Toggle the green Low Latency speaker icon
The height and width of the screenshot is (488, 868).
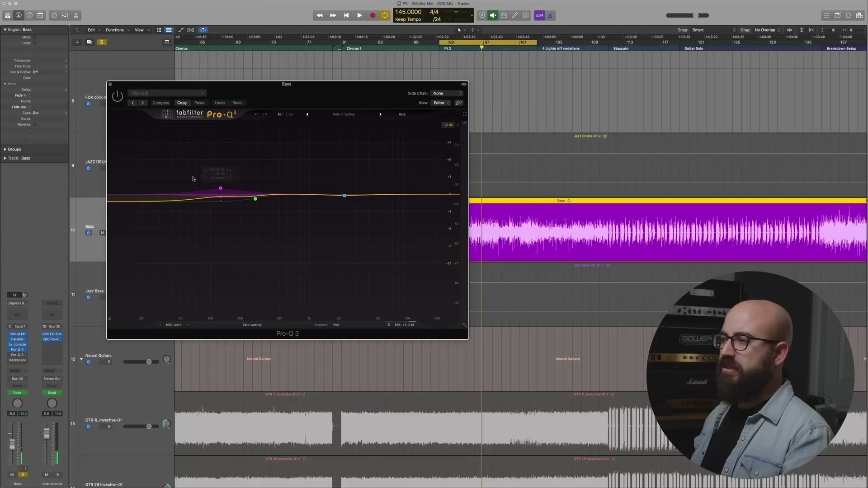coord(493,15)
